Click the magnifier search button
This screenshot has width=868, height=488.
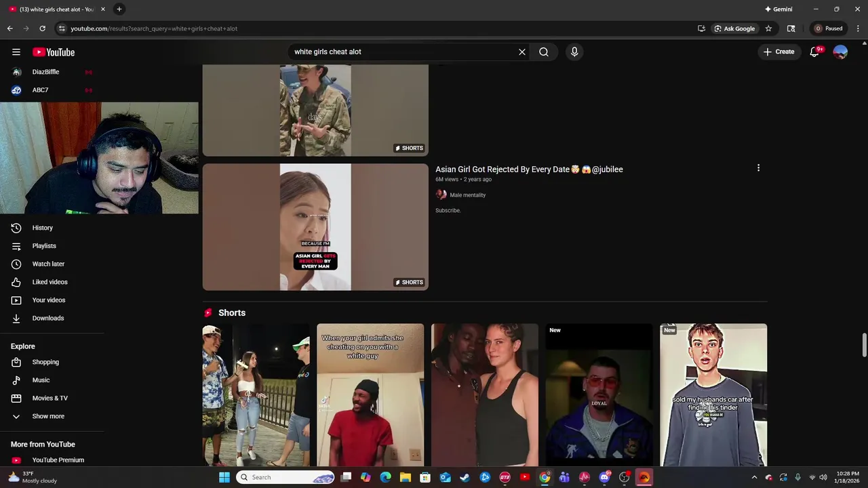point(544,52)
